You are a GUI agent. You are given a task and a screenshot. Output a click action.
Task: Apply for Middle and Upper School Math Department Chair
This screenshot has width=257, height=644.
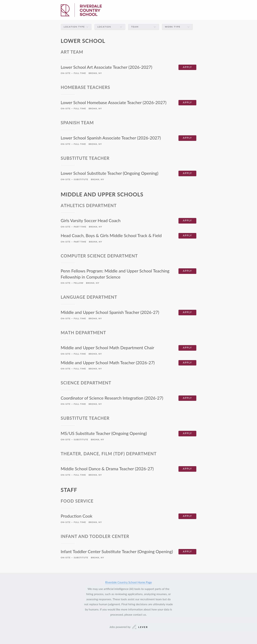(x=187, y=347)
